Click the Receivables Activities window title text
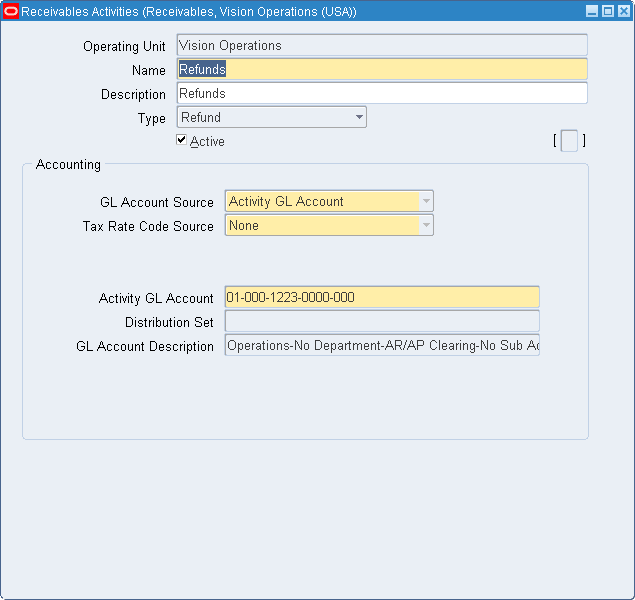Image resolution: width=635 pixels, height=600 pixels. click(x=189, y=12)
